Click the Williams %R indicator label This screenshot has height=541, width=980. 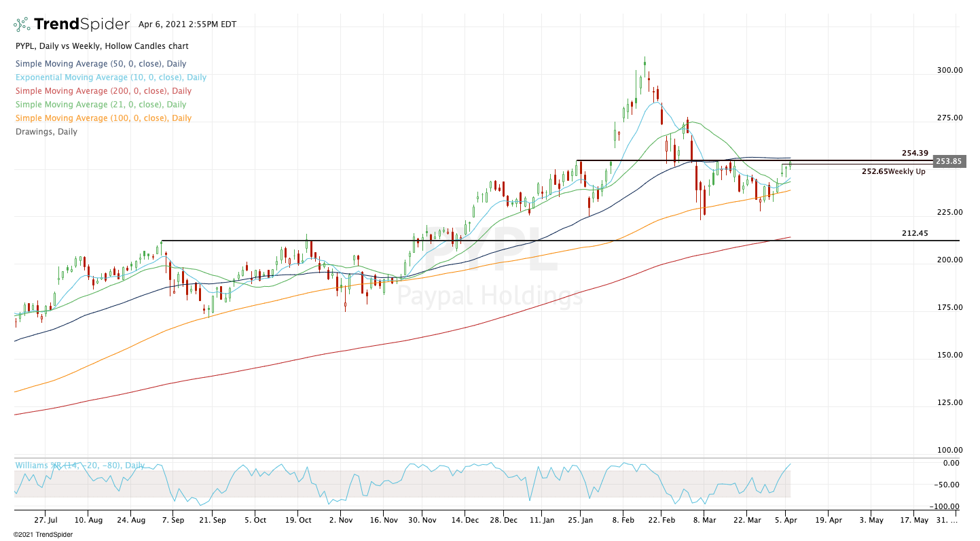click(80, 466)
